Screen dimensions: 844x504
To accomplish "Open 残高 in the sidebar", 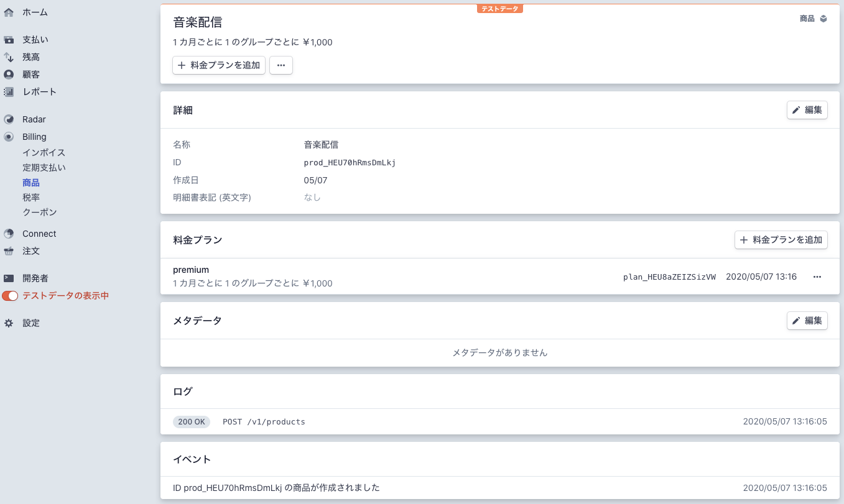I will pos(31,57).
